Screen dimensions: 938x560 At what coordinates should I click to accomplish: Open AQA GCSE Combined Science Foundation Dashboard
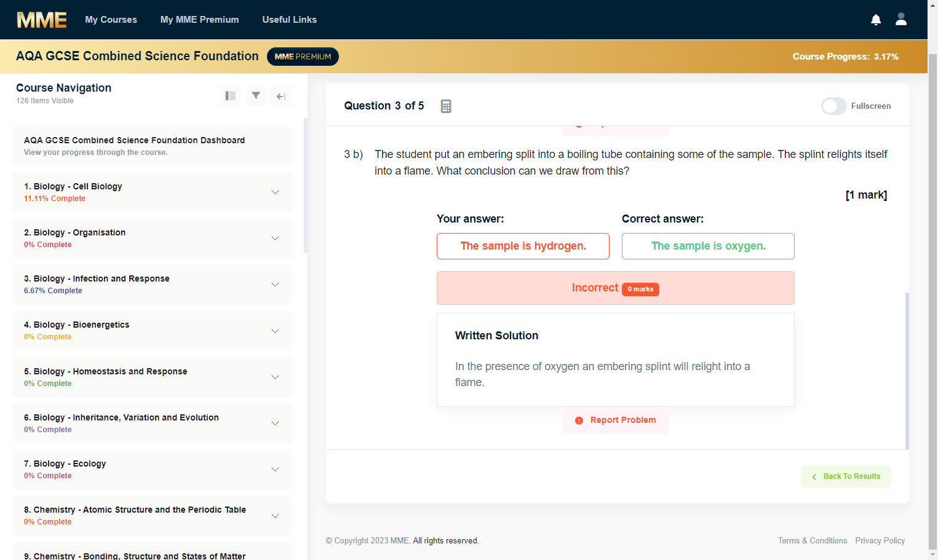152,146
